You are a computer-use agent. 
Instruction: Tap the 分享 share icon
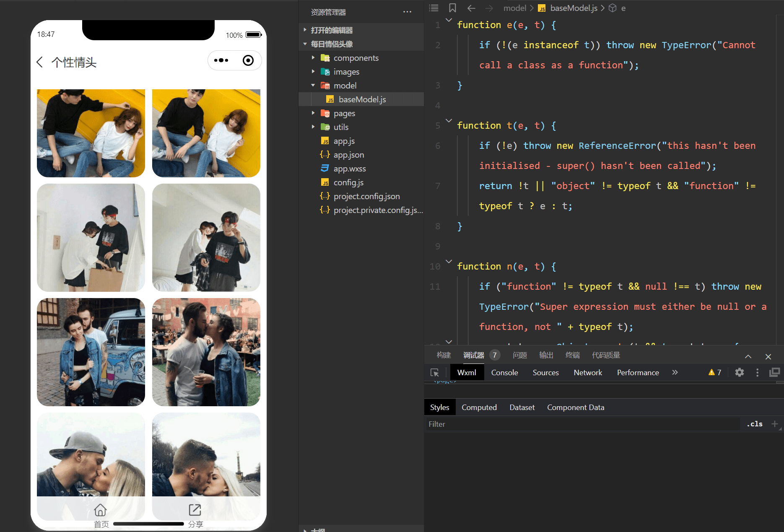[195, 510]
